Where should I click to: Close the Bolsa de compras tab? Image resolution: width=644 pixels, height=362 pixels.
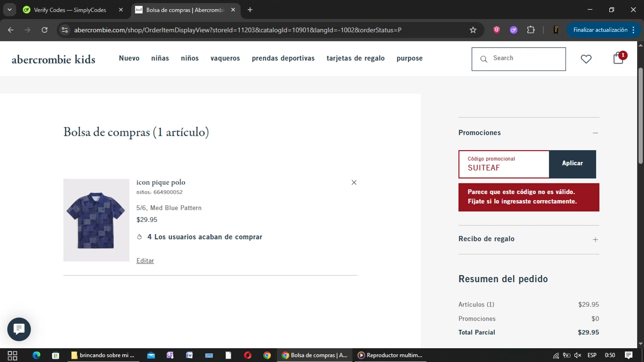point(233,10)
